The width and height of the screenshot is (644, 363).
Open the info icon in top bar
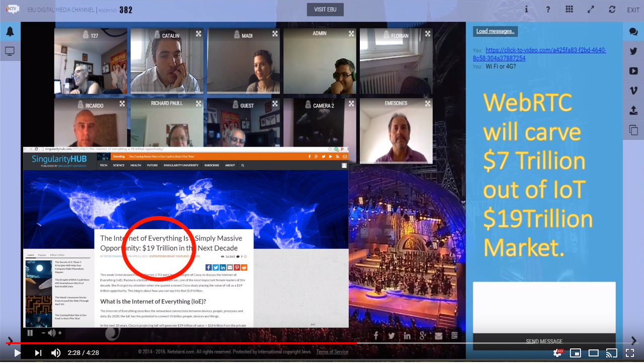click(527, 10)
